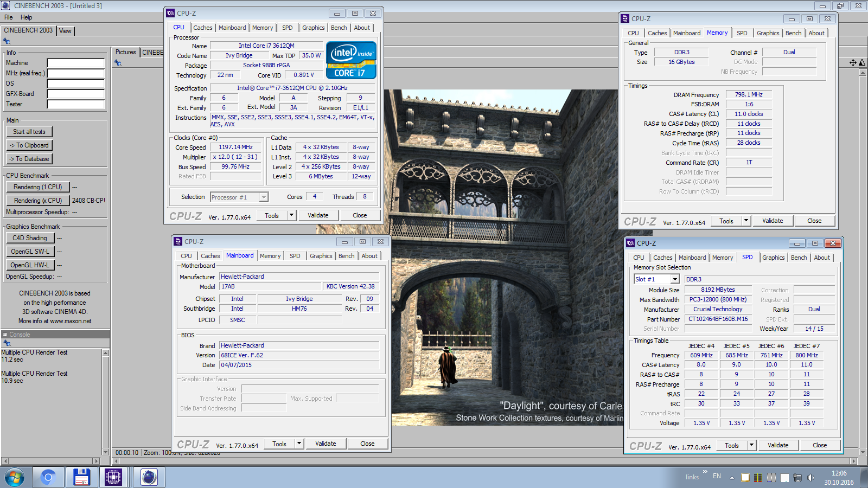
Task: Switch to CPU-Z via its taskbar chip icon
Action: pos(113,477)
